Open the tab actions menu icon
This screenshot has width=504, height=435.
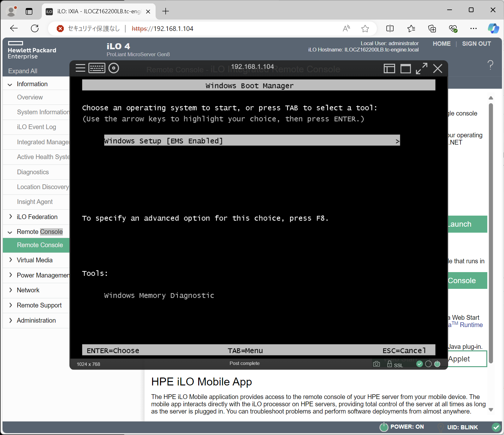click(29, 11)
